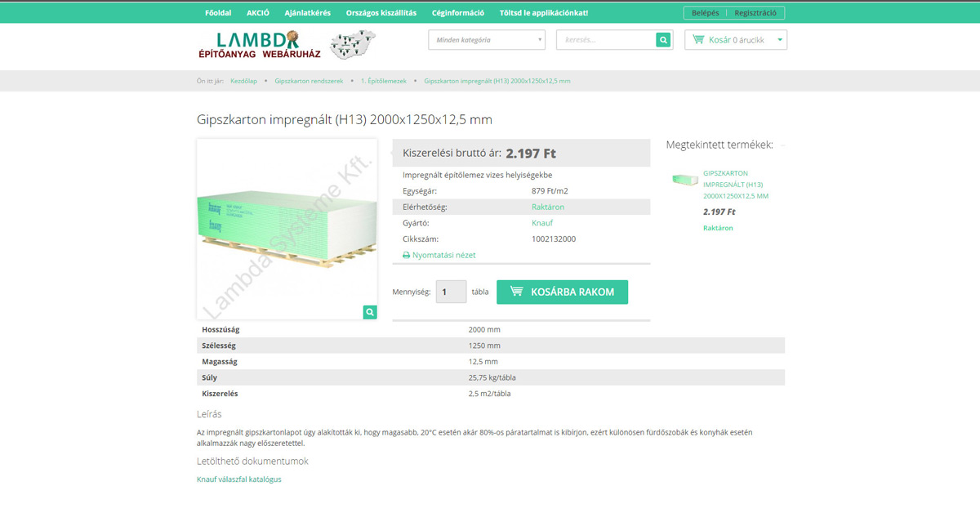Click cart icon on Kosárba rakom button
980x513 pixels.
[x=516, y=292]
